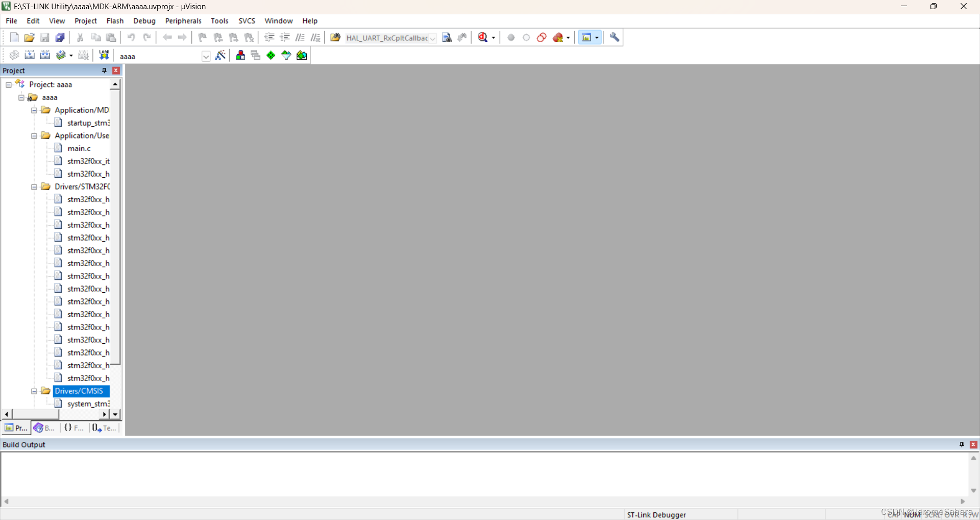980x520 pixels.
Task: Insert a bookmark with the flag icon
Action: point(203,37)
